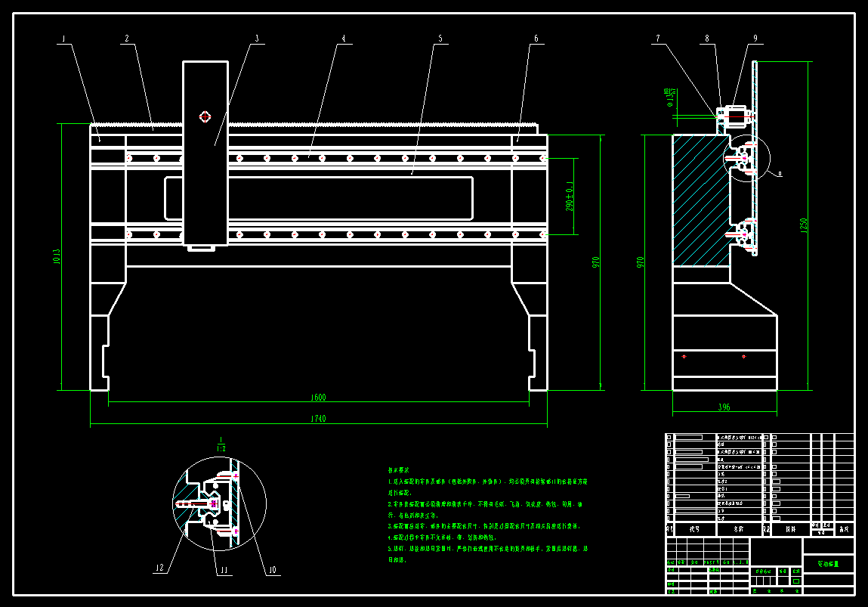868x607 pixels.
Task: Click the green drawing title in title block
Action: [828, 564]
